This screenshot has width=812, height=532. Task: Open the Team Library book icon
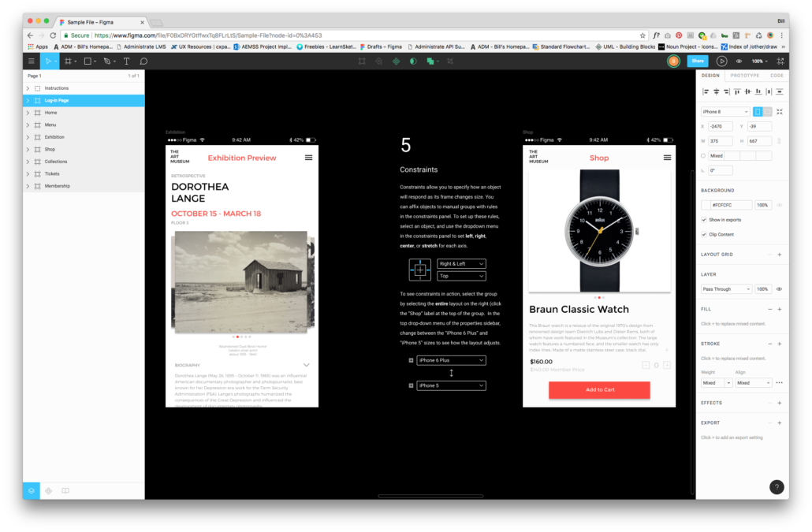click(x=65, y=490)
